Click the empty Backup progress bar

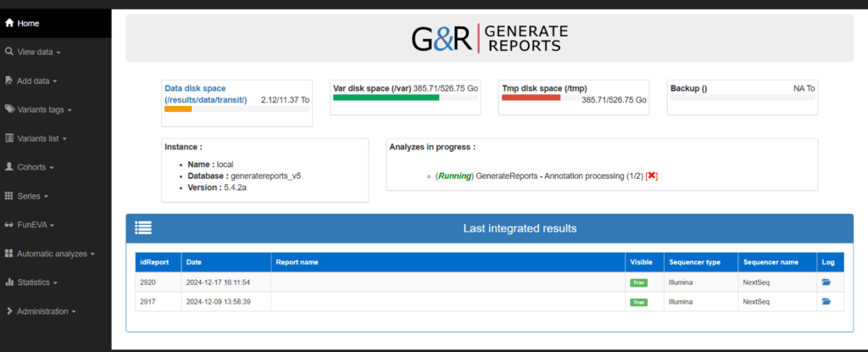click(x=743, y=98)
